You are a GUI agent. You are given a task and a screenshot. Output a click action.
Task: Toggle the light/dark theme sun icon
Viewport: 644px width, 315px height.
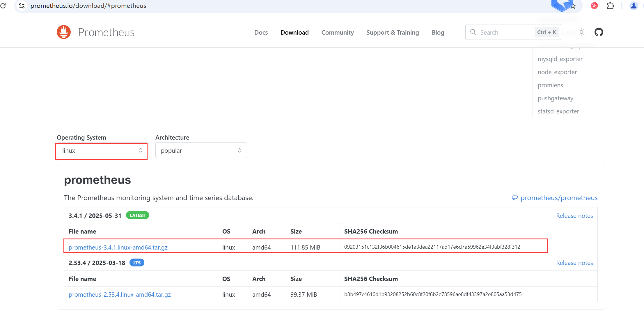point(581,32)
